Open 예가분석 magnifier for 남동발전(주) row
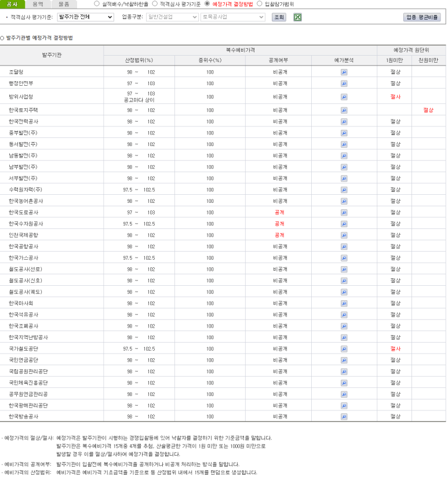Image resolution: width=448 pixels, height=480 pixels. (344, 156)
